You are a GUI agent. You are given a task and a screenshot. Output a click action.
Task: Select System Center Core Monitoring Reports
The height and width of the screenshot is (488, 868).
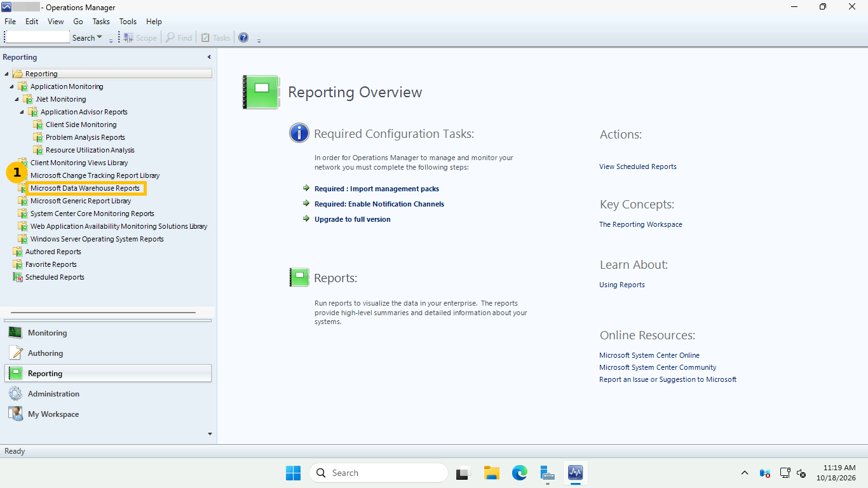92,213
